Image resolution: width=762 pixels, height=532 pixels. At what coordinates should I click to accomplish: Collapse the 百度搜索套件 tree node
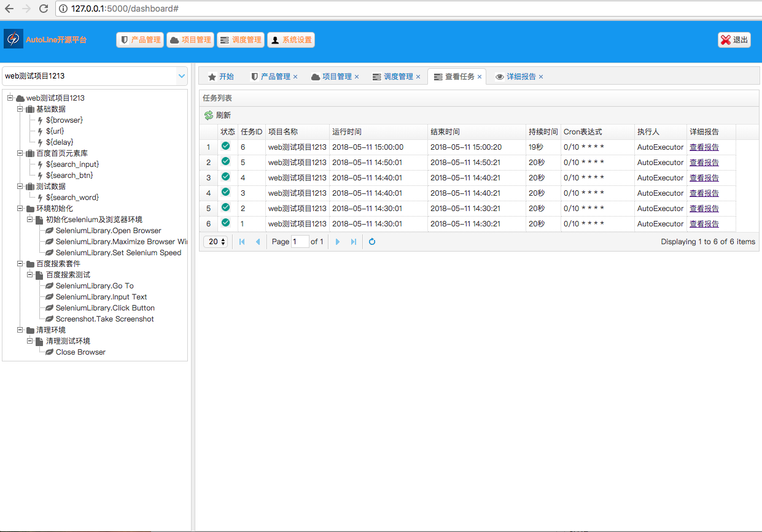pyautogui.click(x=20, y=263)
